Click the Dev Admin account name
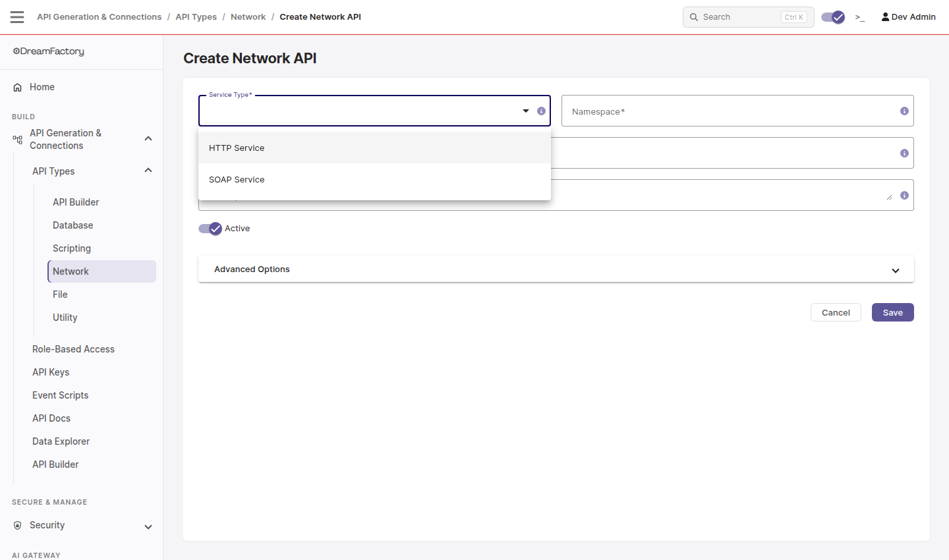This screenshot has width=949, height=560. pos(913,17)
